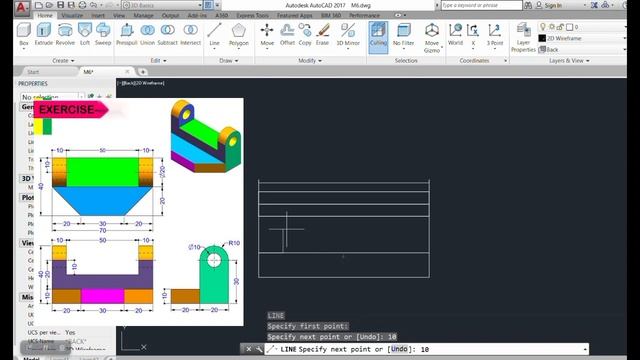The image size is (640, 360).
Task: Click the command line input field
Action: (x=427, y=349)
